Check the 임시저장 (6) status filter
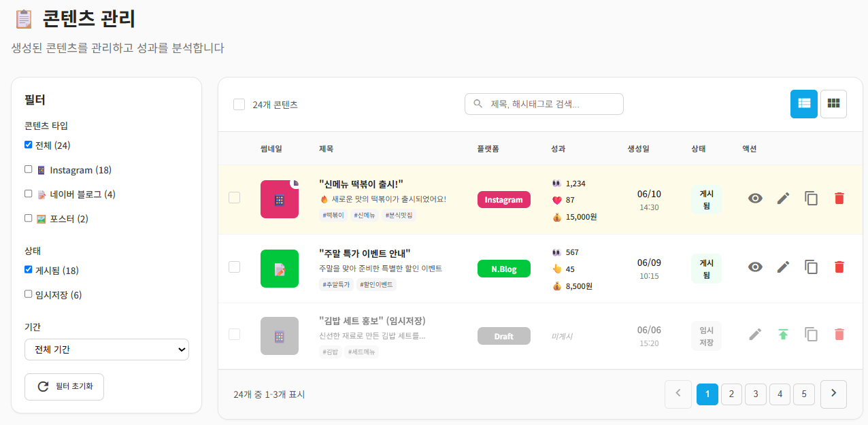The width and height of the screenshot is (868, 425). coord(29,294)
